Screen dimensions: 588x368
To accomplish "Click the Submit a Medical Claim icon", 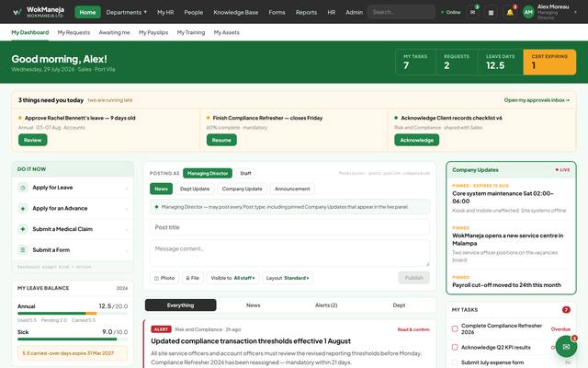I will (x=23, y=229).
